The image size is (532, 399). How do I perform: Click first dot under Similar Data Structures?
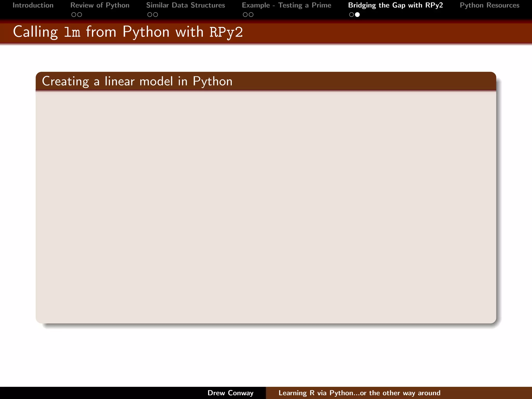click(150, 15)
